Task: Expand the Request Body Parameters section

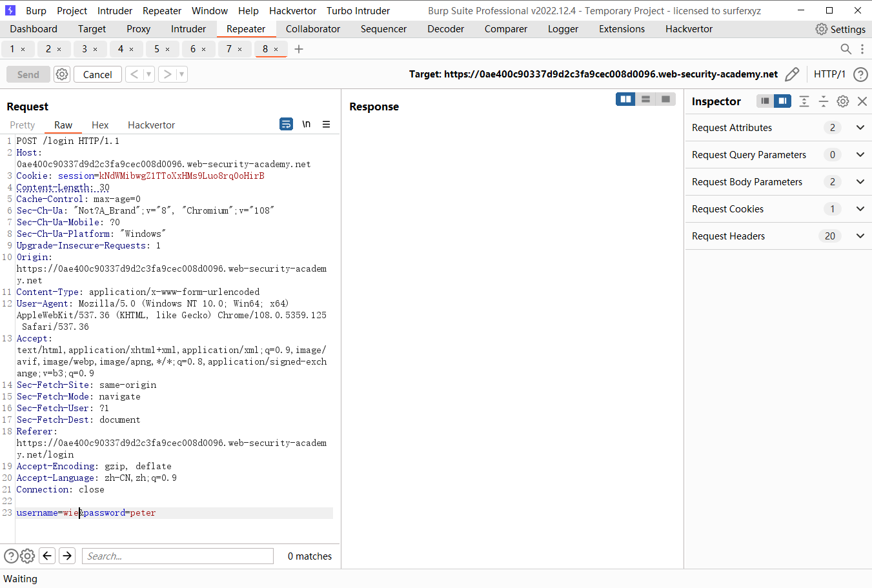Action: point(860,182)
